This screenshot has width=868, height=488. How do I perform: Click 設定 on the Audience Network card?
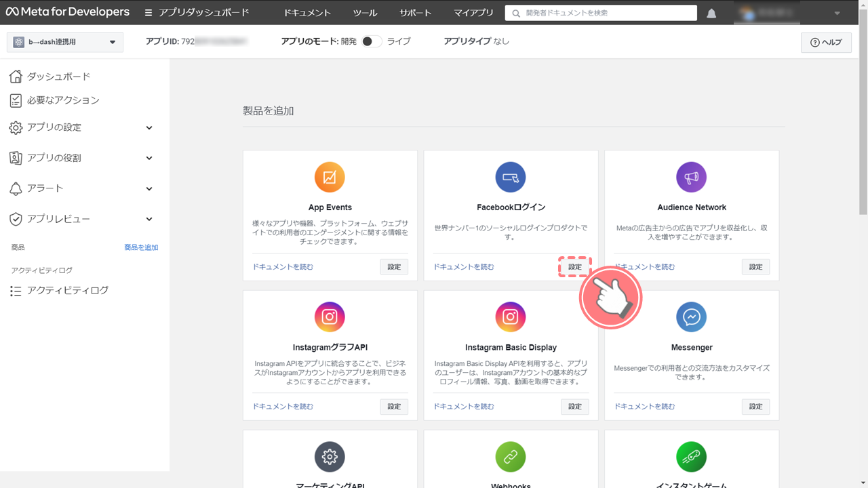point(756,267)
